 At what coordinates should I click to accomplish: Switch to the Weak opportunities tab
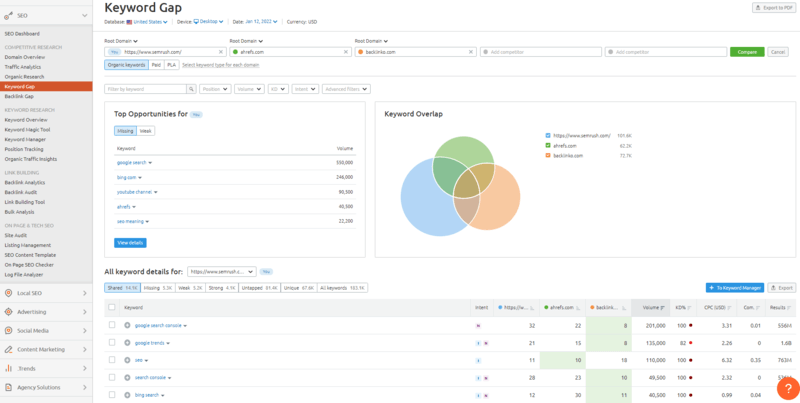tap(146, 130)
